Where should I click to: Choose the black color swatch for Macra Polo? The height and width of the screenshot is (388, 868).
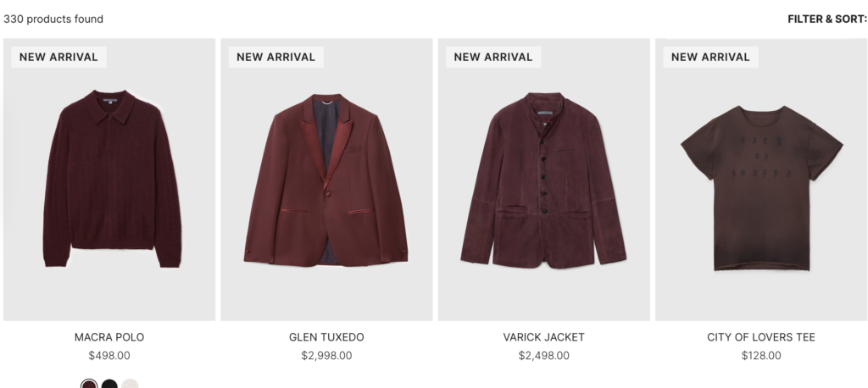[109, 384]
